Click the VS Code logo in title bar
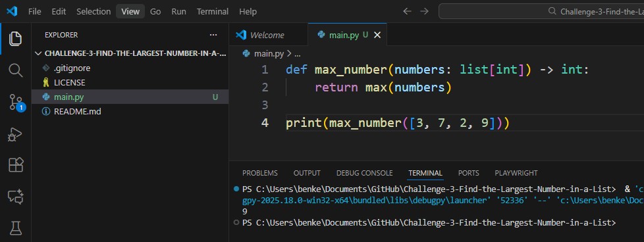 12,11
